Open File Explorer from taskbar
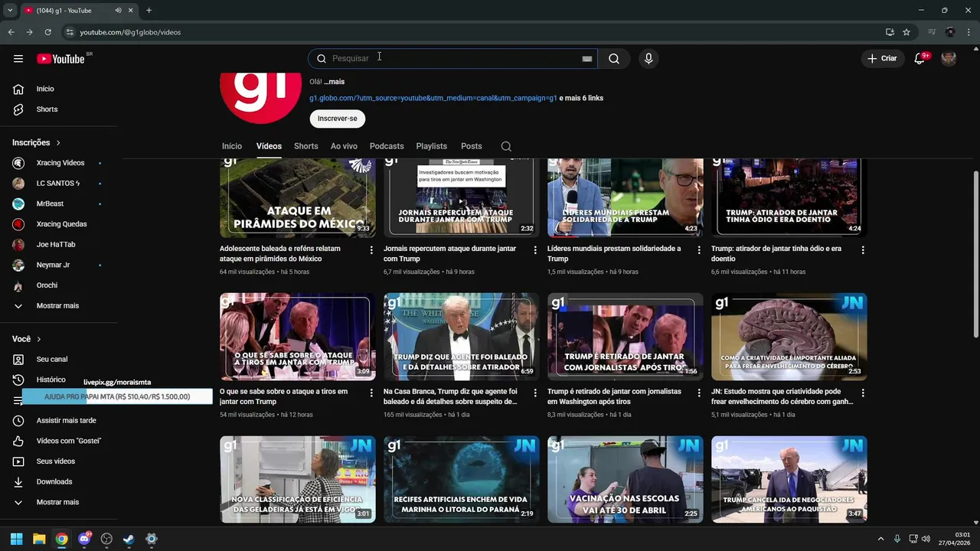The height and width of the screenshot is (551, 980). point(39,539)
